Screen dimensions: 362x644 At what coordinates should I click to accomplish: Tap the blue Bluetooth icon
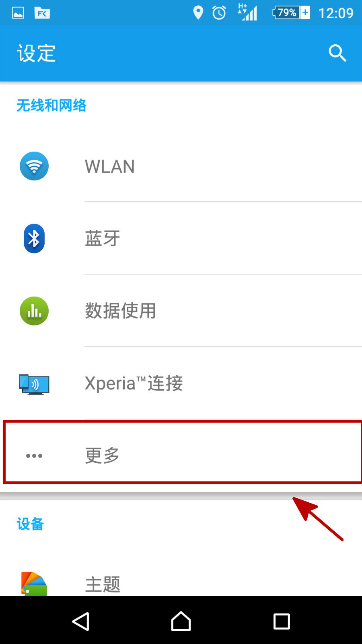click(34, 238)
